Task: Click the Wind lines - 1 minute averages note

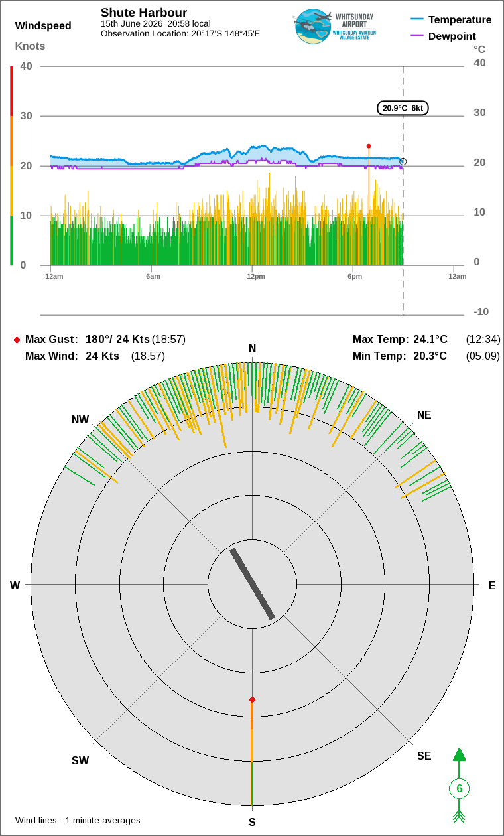Action: click(78, 821)
